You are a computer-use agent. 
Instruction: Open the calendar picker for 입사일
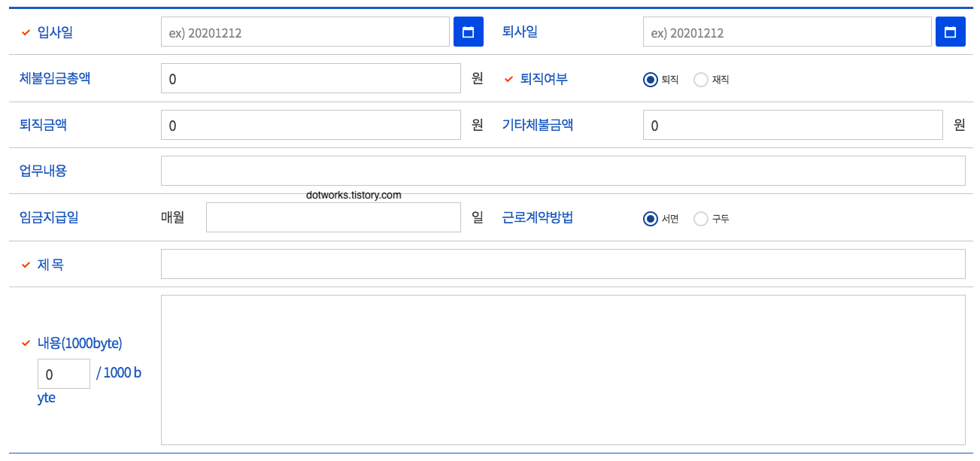pos(469,32)
